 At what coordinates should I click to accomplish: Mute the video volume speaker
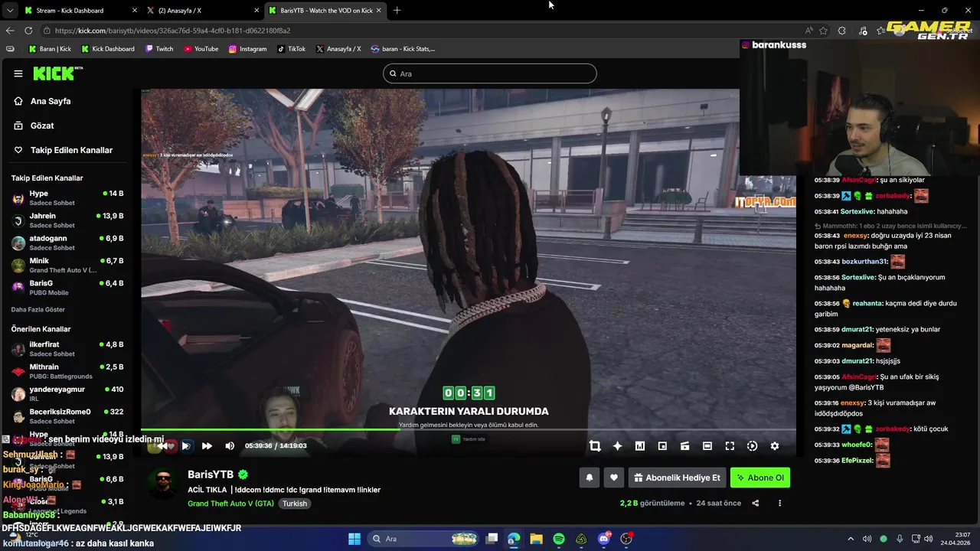230,445
